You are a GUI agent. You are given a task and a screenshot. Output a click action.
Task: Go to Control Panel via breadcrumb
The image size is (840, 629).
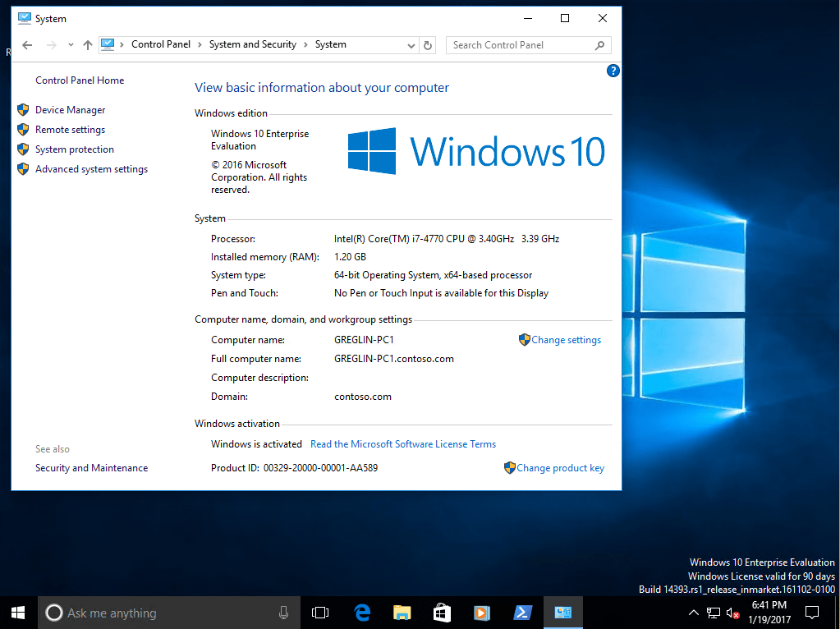pos(161,44)
